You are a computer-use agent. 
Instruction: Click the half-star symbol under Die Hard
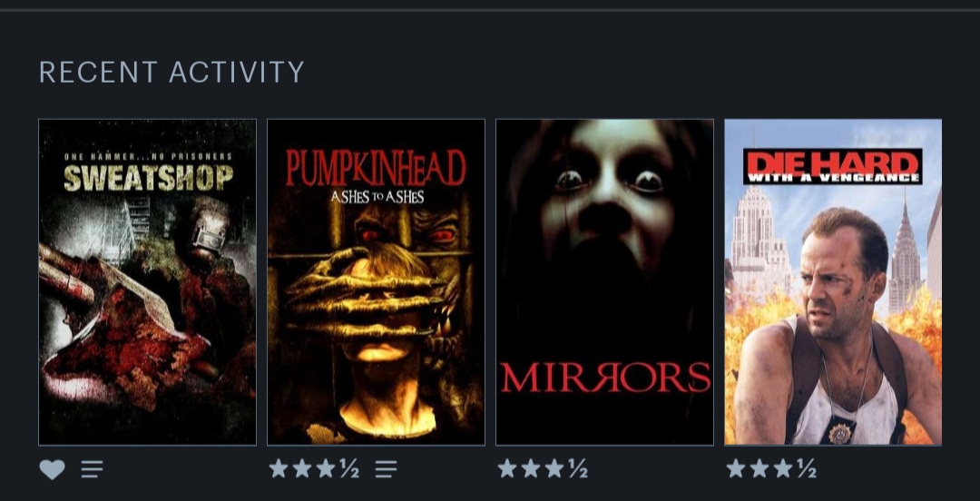click(807, 468)
